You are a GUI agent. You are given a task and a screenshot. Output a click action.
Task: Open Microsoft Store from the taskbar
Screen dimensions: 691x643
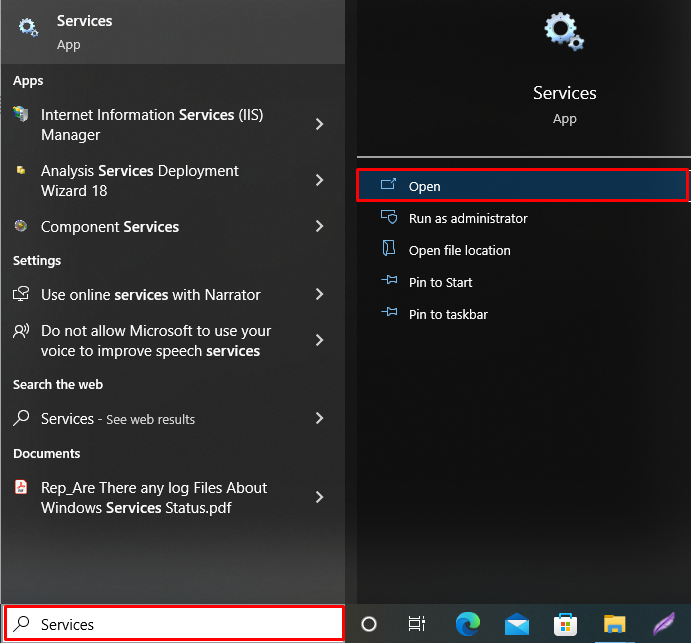click(x=565, y=624)
